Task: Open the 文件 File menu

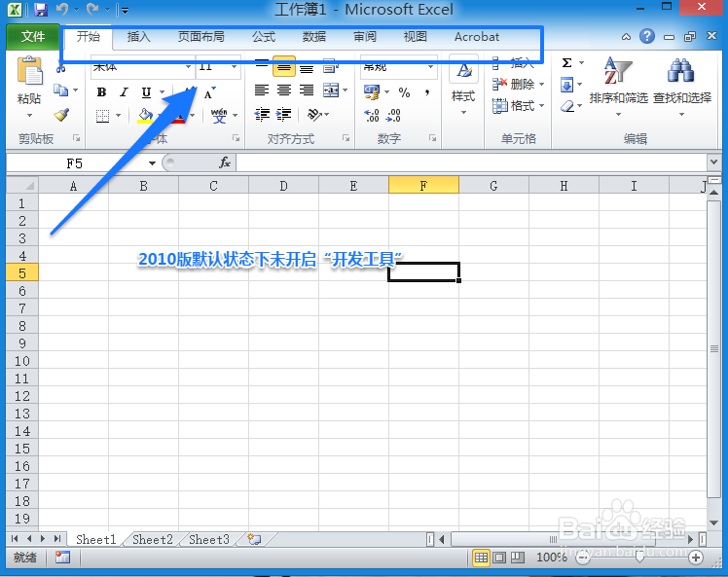Action: pyautogui.click(x=33, y=37)
